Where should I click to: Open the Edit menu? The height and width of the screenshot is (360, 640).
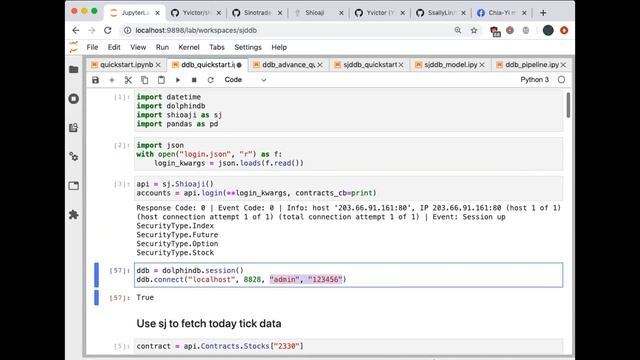click(114, 47)
